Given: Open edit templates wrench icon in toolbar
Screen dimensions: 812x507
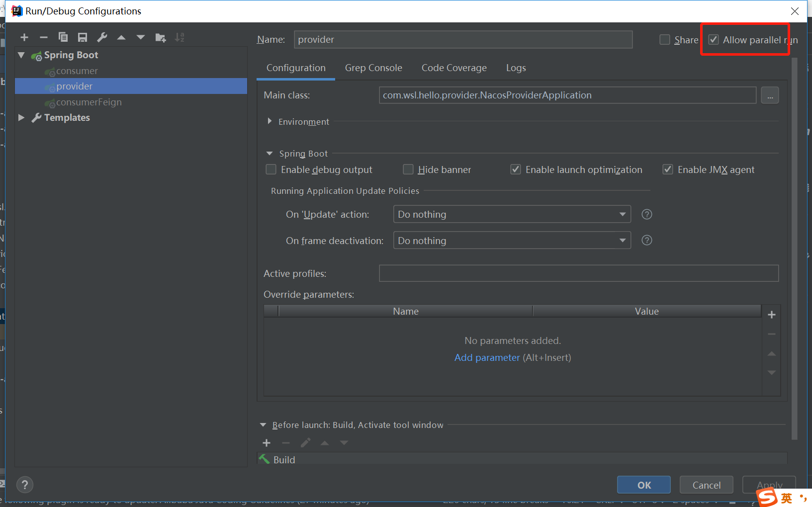Looking at the screenshot, I should [x=102, y=37].
